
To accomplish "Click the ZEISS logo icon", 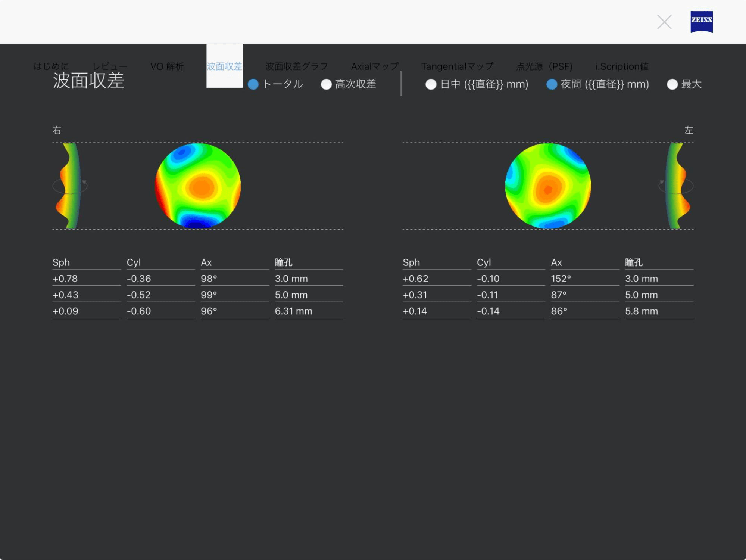I will [701, 22].
